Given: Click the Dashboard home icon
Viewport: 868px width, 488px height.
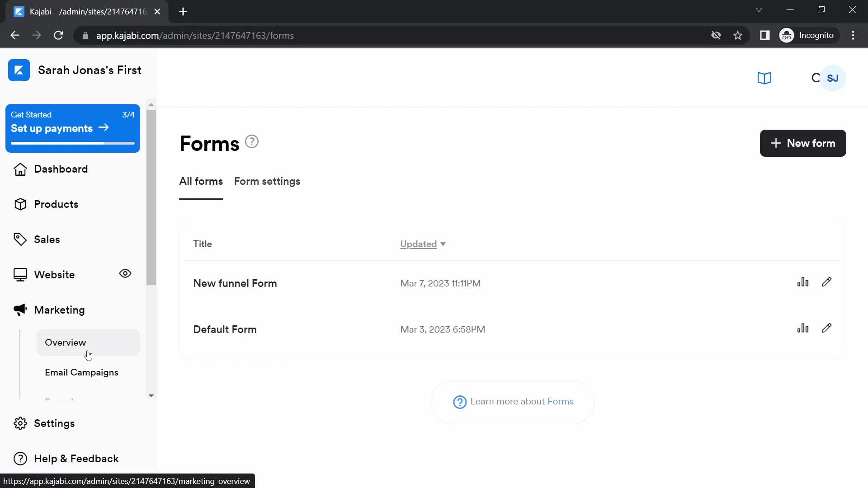Looking at the screenshot, I should tap(20, 169).
